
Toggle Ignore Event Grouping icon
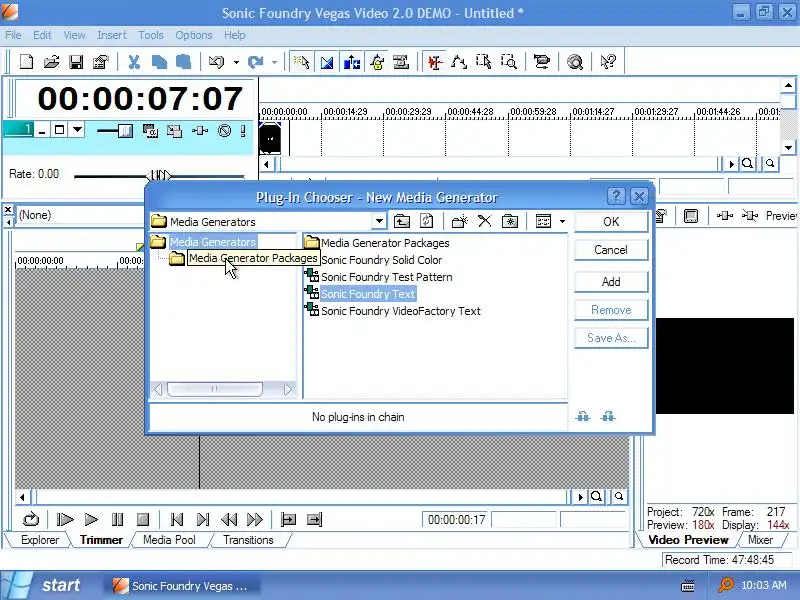tap(402, 62)
